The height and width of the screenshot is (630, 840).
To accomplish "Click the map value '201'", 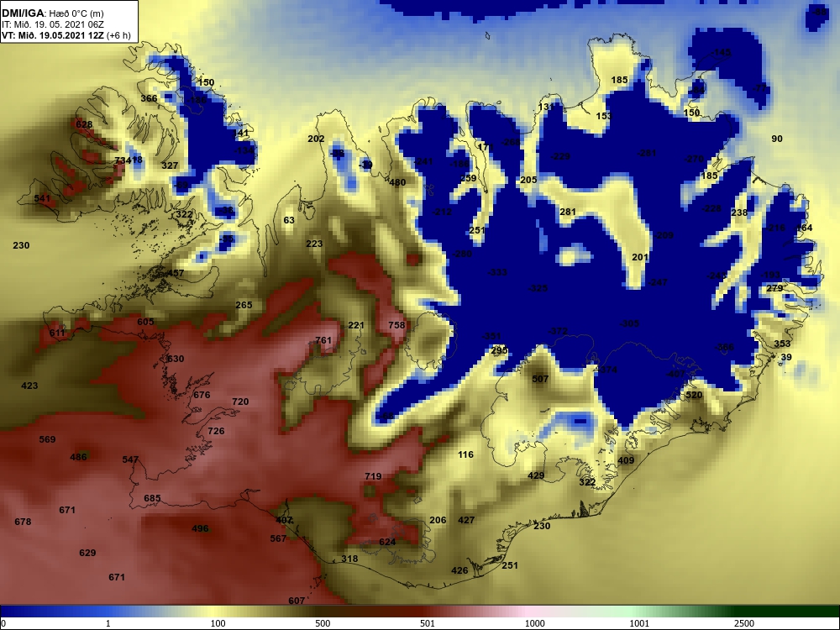I will coord(639,258).
